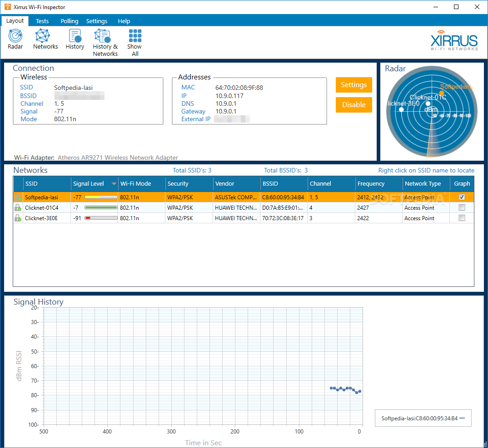Image resolution: width=488 pixels, height=448 pixels.
Task: Select Clicknet-3E0 dot on the radar
Action: (x=402, y=109)
